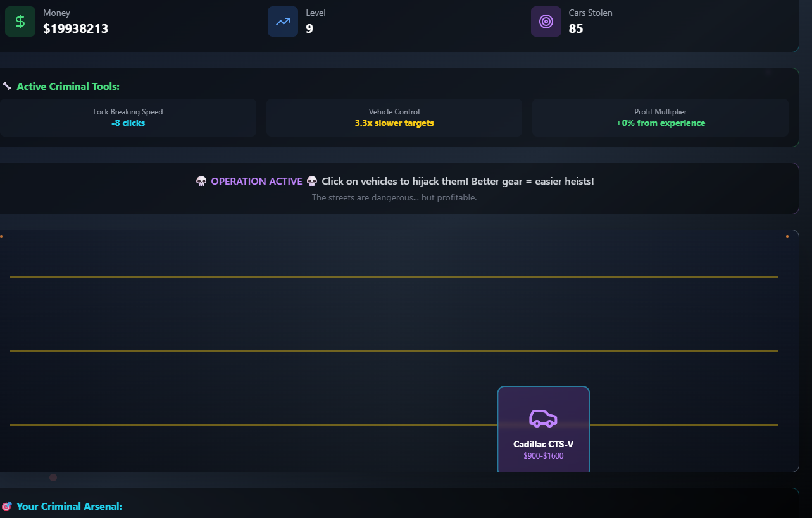The width and height of the screenshot is (812, 518).
Task: Click 'The streets are dangerous' subtitle
Action: pos(394,198)
